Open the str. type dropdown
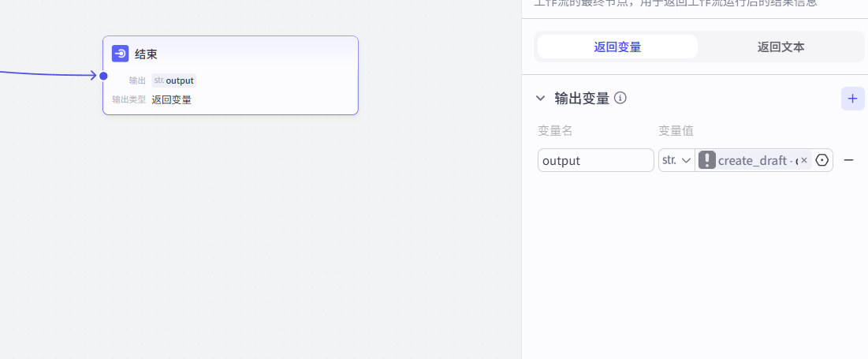Viewport: 868px width, 359px height. pyautogui.click(x=676, y=160)
